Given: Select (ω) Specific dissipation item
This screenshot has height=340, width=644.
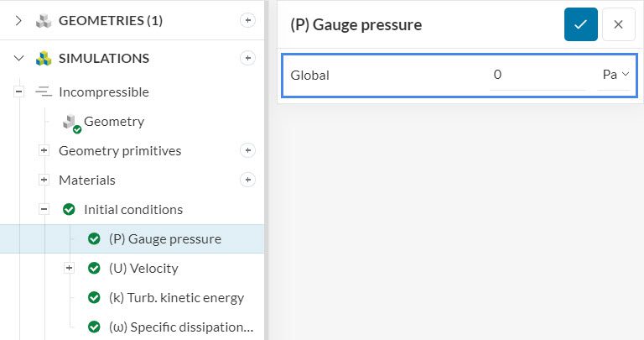Looking at the screenshot, I should pyautogui.click(x=180, y=327).
